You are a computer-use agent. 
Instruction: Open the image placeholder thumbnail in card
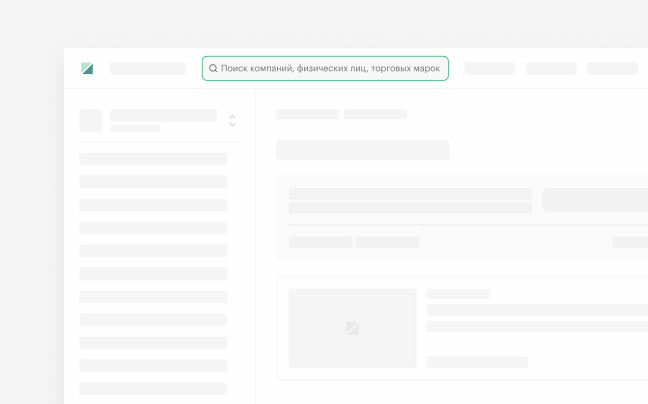pos(352,328)
